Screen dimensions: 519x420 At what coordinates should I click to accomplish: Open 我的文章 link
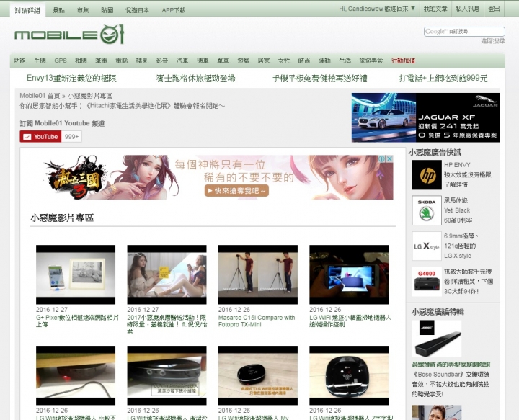click(435, 9)
